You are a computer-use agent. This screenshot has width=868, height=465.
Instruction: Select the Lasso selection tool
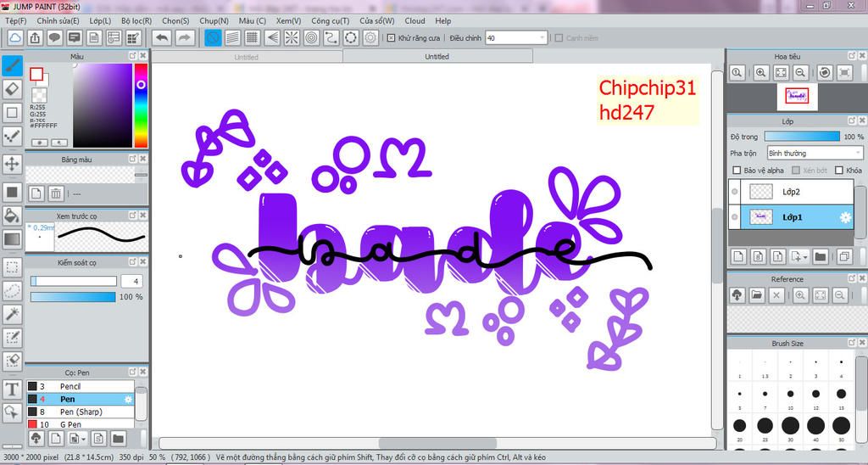12,291
